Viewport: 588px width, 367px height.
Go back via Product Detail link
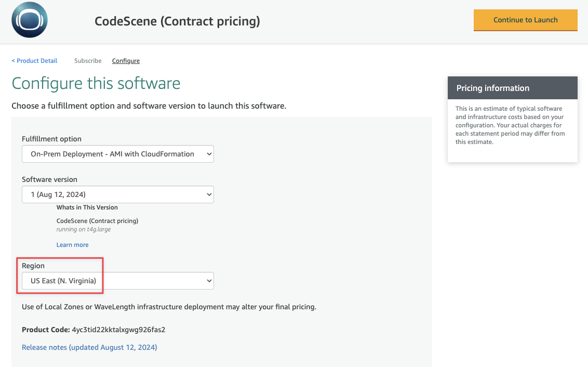(x=34, y=61)
